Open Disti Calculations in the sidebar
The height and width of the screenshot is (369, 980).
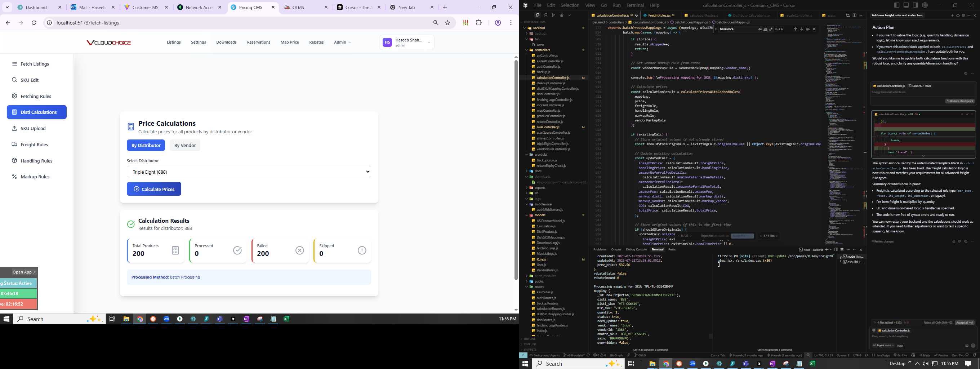[36, 112]
